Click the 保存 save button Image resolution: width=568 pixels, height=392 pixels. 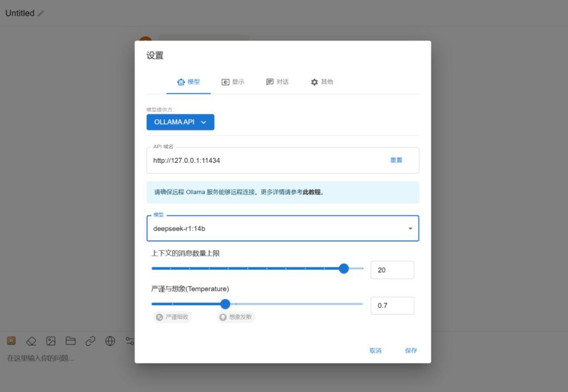coord(411,350)
